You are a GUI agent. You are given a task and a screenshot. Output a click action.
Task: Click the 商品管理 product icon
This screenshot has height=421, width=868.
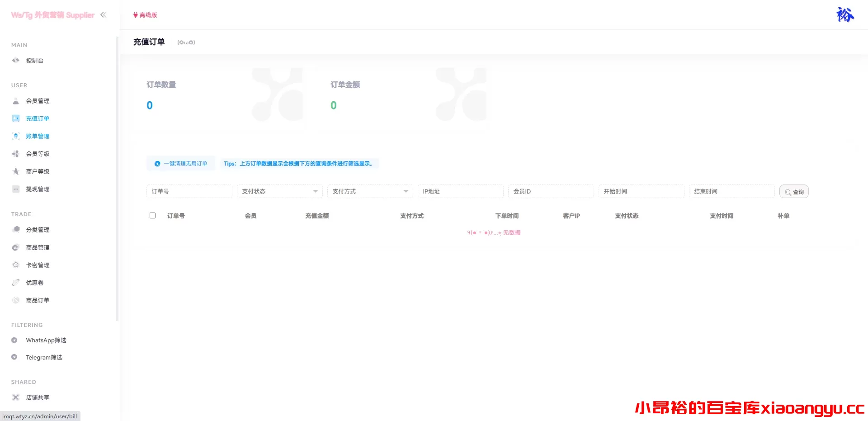[15, 247]
